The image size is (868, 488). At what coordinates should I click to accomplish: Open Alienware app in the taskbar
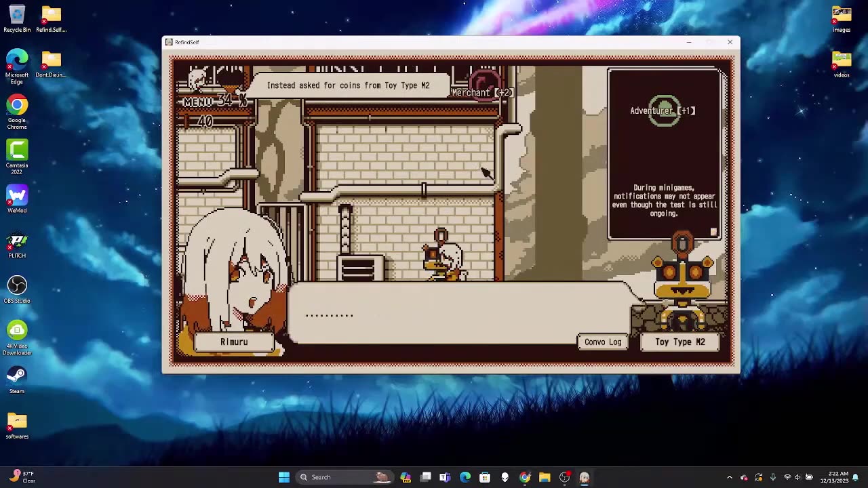click(505, 477)
